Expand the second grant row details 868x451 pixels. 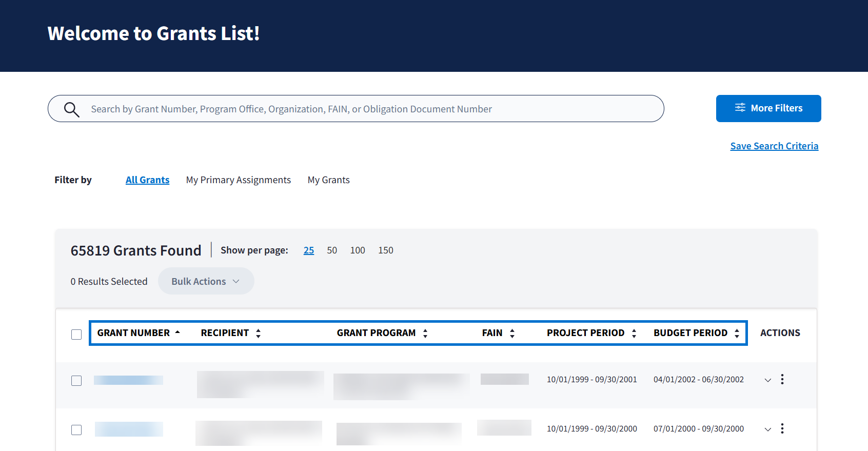[767, 429]
